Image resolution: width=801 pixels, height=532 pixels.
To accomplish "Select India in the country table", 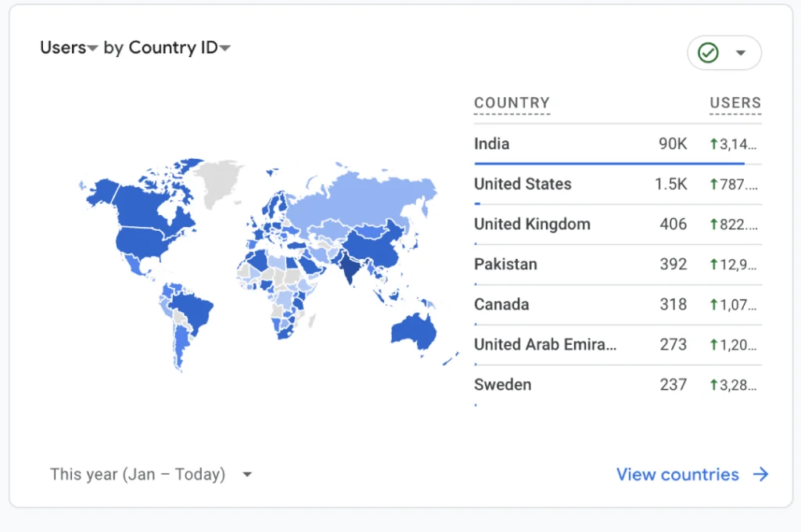I will click(491, 144).
